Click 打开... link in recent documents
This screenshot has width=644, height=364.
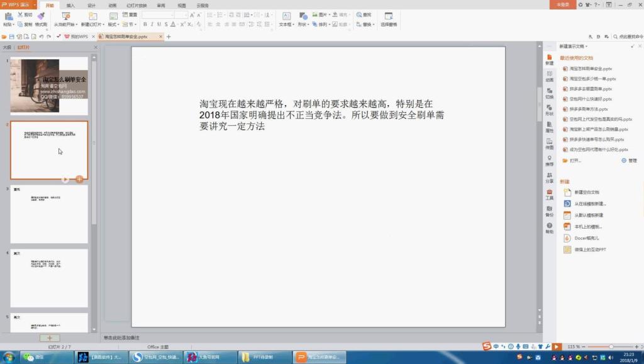575,161
